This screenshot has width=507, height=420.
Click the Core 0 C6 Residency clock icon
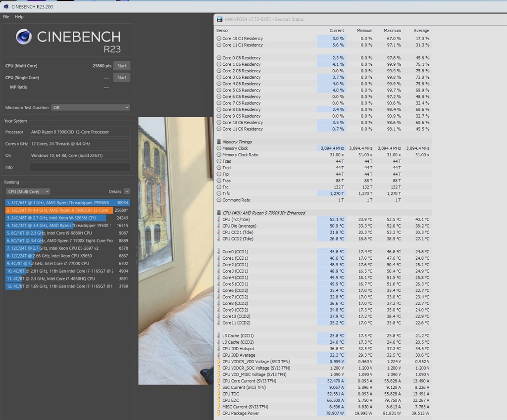coord(219,58)
